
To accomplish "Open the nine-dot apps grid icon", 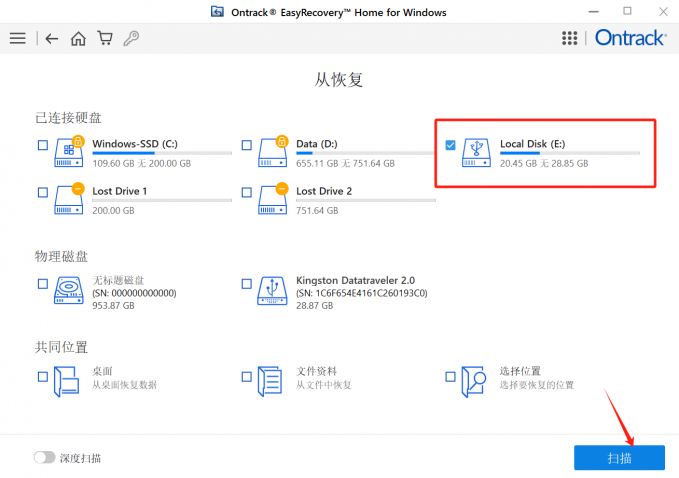I will click(569, 38).
